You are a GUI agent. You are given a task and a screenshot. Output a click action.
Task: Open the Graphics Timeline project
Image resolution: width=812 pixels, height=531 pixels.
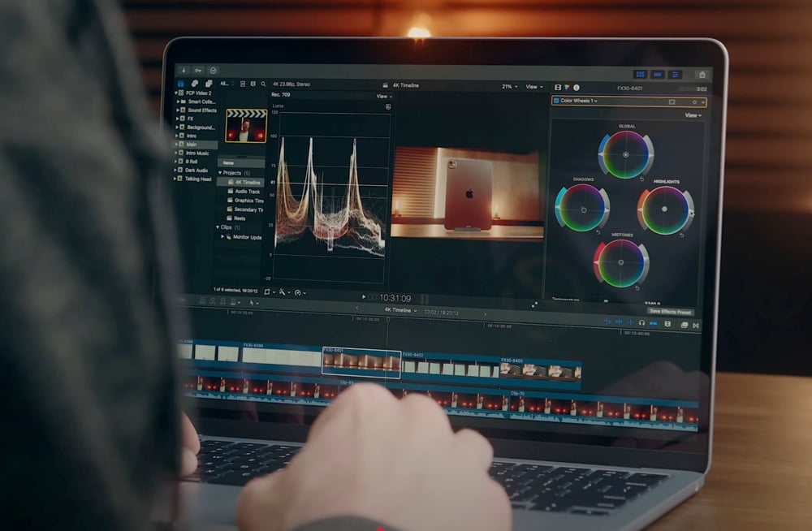(x=249, y=201)
